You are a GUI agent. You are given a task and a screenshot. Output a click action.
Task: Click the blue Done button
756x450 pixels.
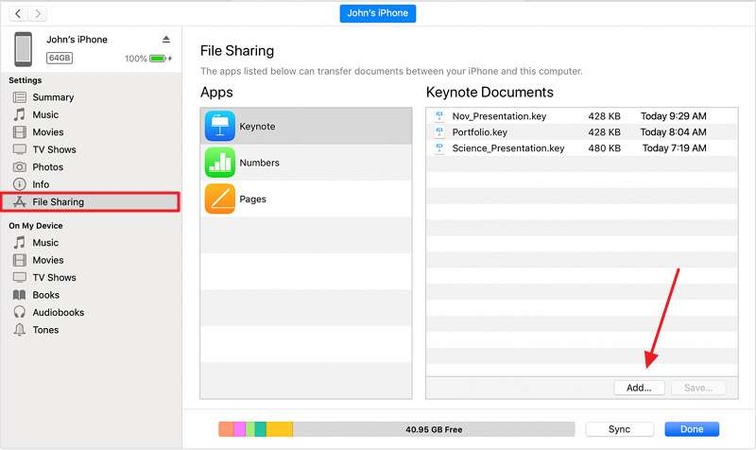click(x=691, y=429)
